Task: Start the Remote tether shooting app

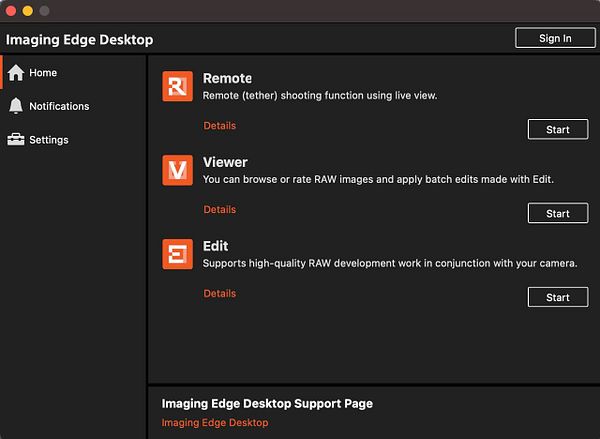Action: point(557,129)
